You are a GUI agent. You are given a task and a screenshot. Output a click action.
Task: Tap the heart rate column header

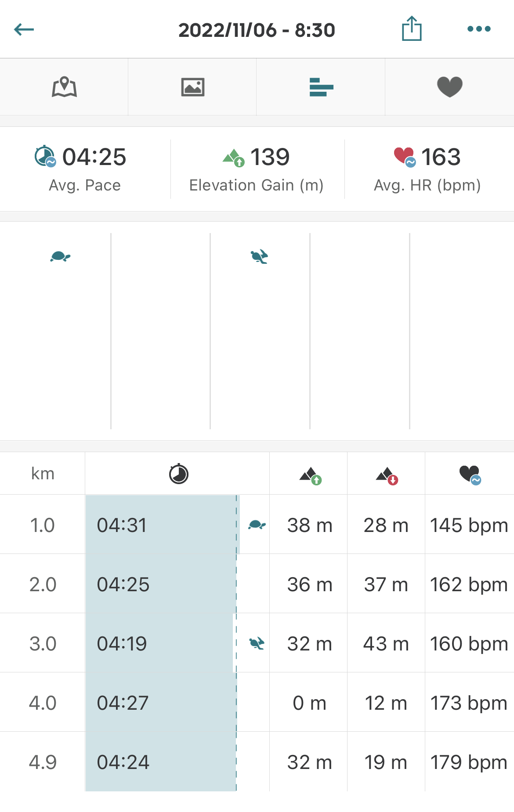pos(470,474)
